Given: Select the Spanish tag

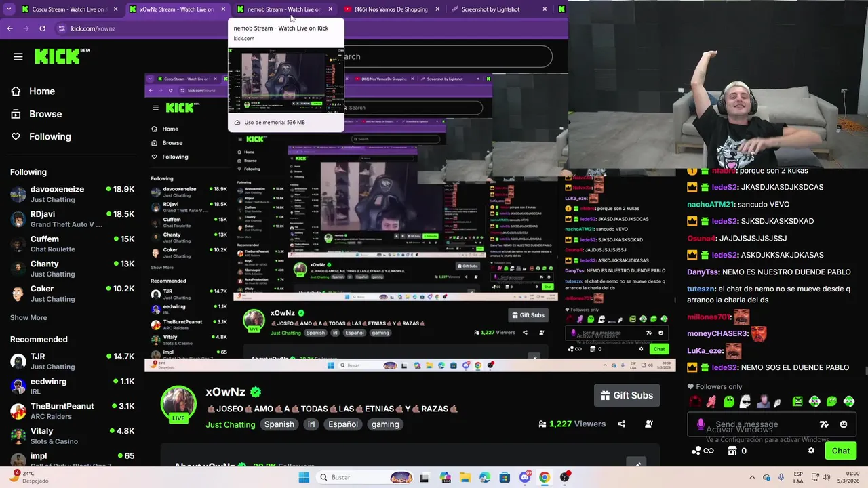Looking at the screenshot, I should [x=279, y=424].
